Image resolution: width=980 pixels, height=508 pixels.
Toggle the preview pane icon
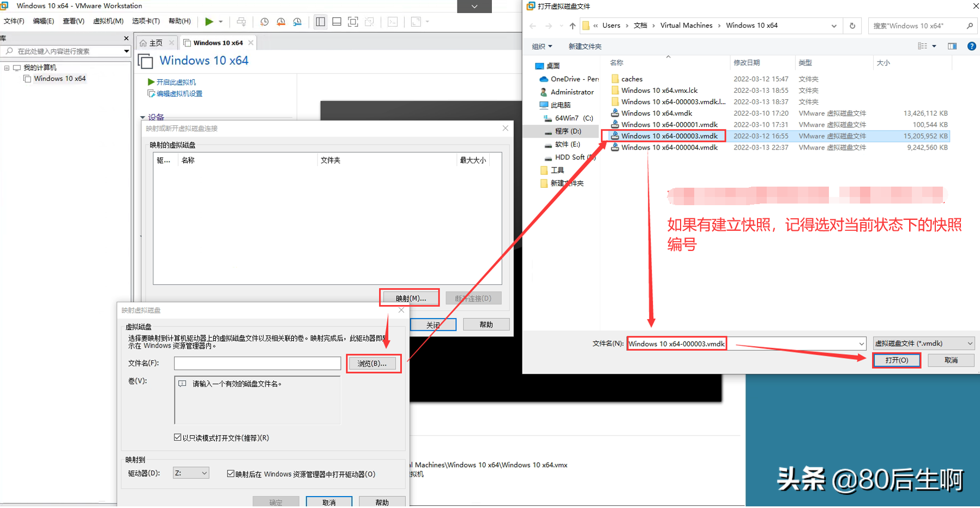(x=952, y=46)
